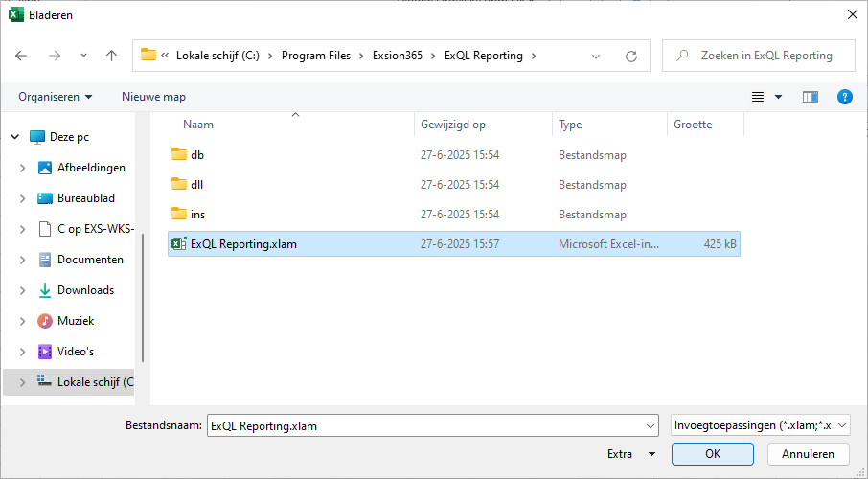The width and height of the screenshot is (868, 479).
Task: Click the search field Zoeken in ExQL Reporting
Action: [759, 56]
